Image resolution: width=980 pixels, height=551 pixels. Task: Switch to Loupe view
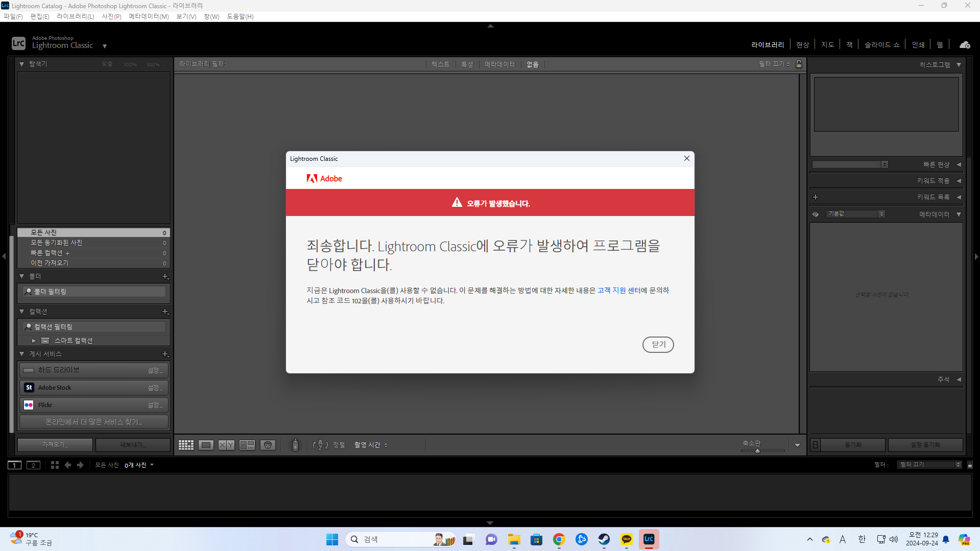[x=206, y=444]
